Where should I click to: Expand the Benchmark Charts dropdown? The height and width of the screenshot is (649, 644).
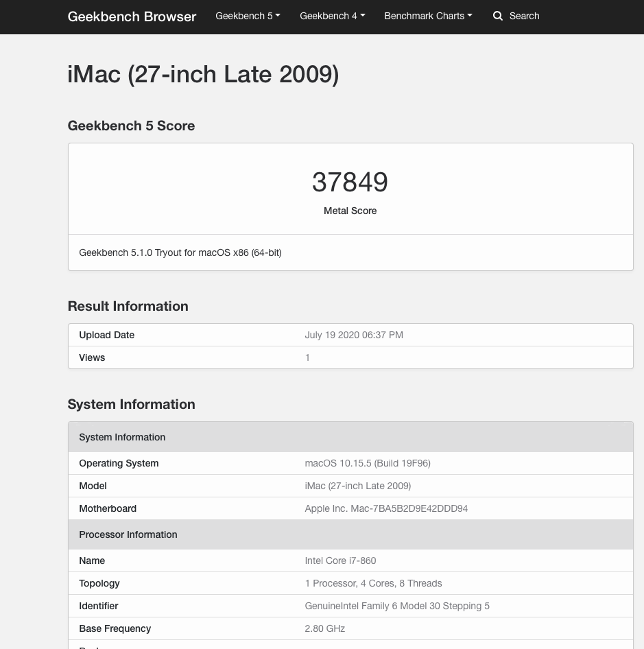[428, 16]
